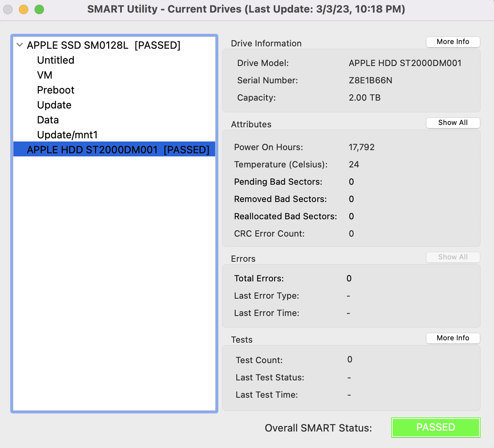Collapse the APPLE SSD SM0128L drive tree

pos(20,45)
